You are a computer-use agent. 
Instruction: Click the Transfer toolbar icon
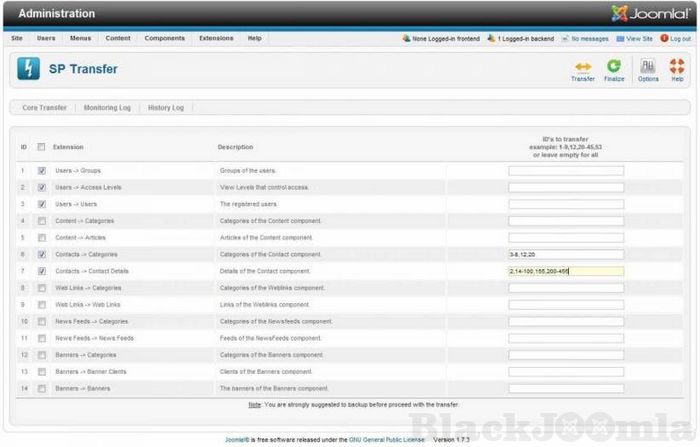[582, 67]
